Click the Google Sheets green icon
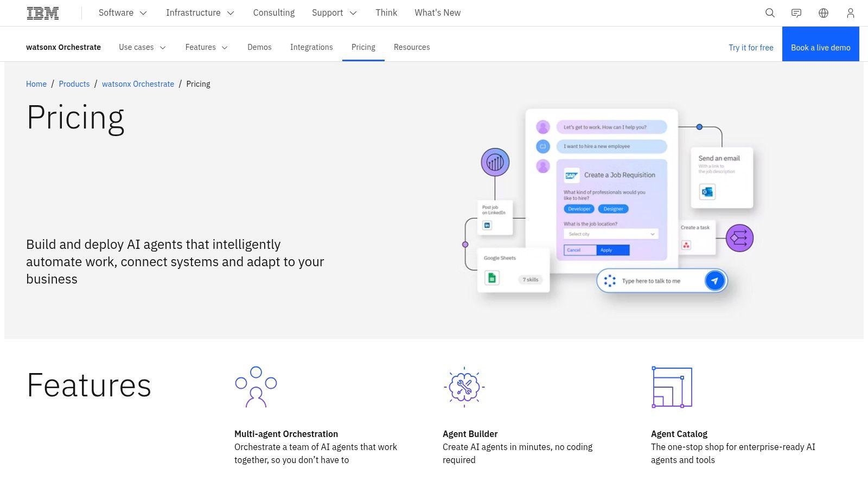Image resolution: width=868 pixels, height=488 pixels. coord(492,278)
